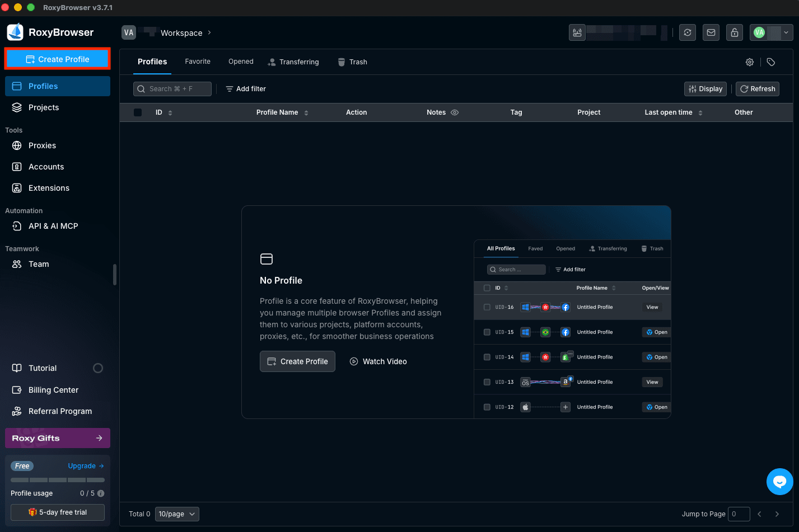The image size is (799, 532).
Task: Sort profiles by the ID column
Action: click(x=170, y=112)
